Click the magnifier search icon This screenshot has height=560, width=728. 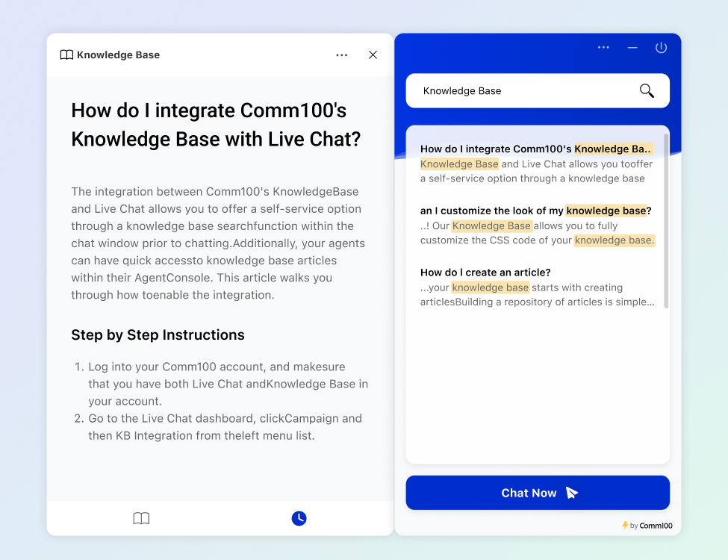click(x=647, y=90)
